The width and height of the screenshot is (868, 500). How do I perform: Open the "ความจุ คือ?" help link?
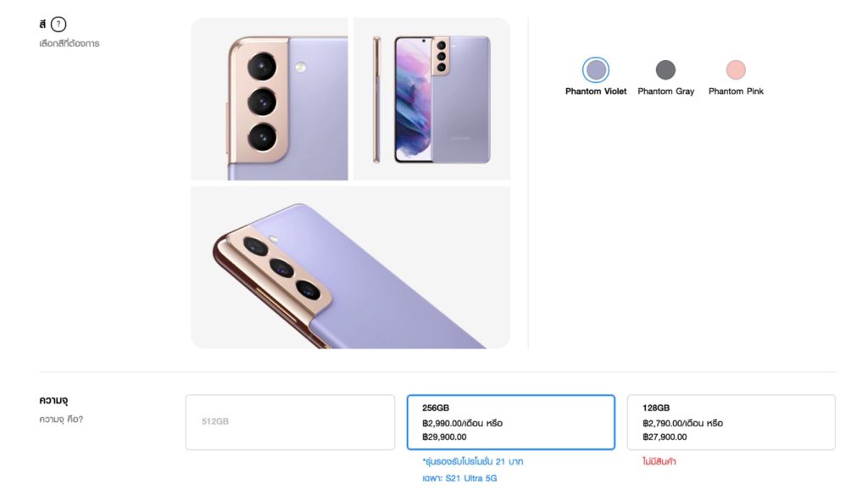pyautogui.click(x=61, y=419)
